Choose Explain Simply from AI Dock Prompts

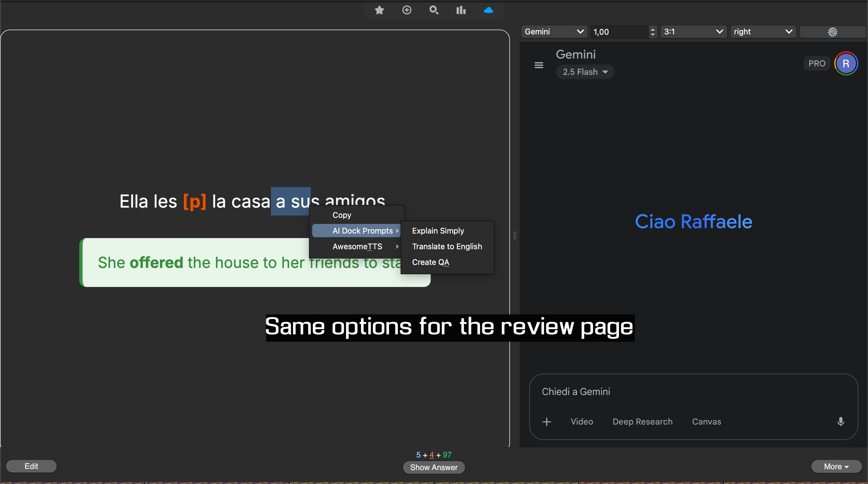click(438, 231)
